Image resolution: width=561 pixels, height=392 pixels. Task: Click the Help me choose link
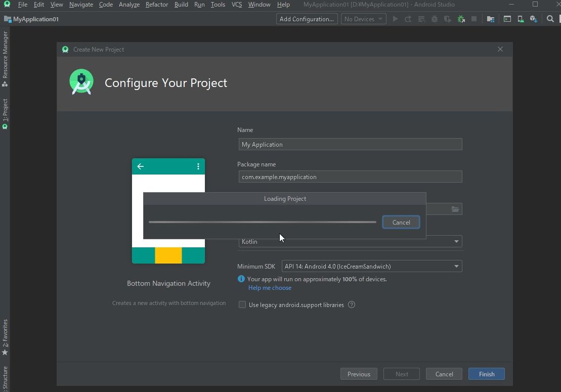(270, 287)
